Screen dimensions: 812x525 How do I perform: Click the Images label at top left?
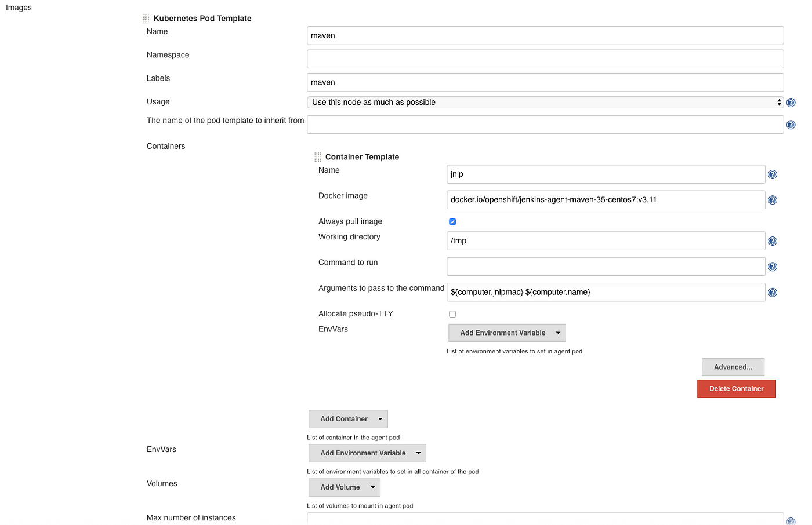coord(18,8)
